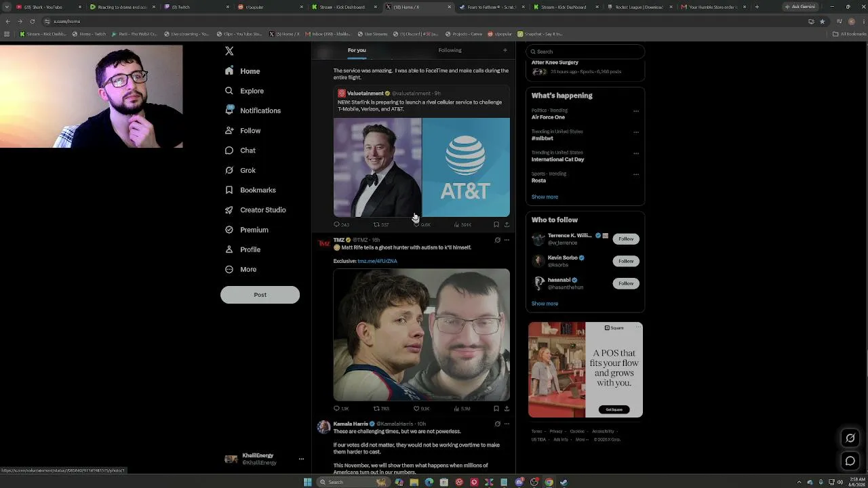Click the Ask Gemini button
The width and height of the screenshot is (868, 488).
[801, 7]
